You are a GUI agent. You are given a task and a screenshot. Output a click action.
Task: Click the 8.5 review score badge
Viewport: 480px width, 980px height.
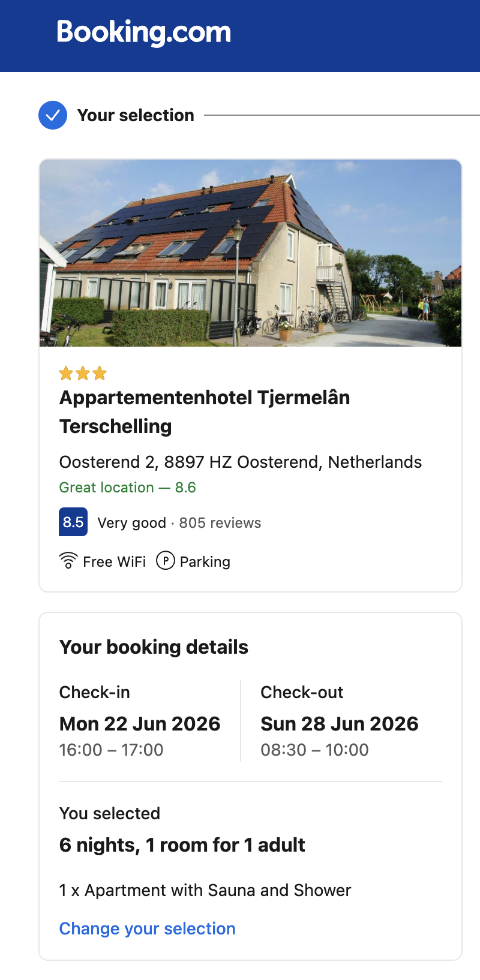click(73, 522)
